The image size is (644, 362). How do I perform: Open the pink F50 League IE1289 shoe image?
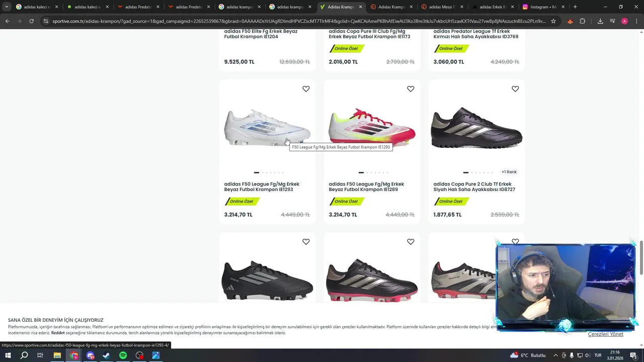pyautogui.click(x=372, y=128)
